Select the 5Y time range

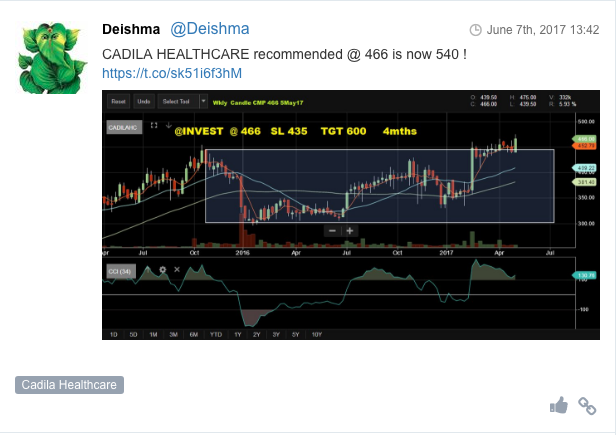[x=296, y=334]
